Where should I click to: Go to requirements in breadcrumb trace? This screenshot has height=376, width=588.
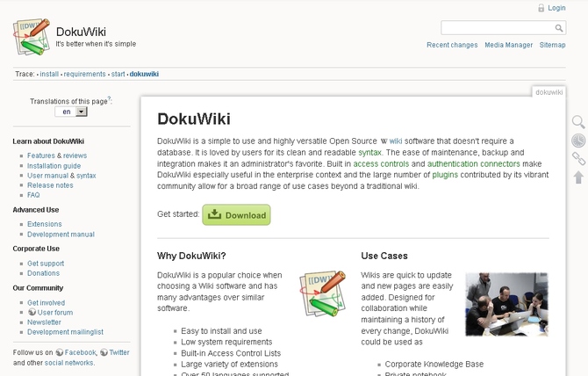pos(85,74)
